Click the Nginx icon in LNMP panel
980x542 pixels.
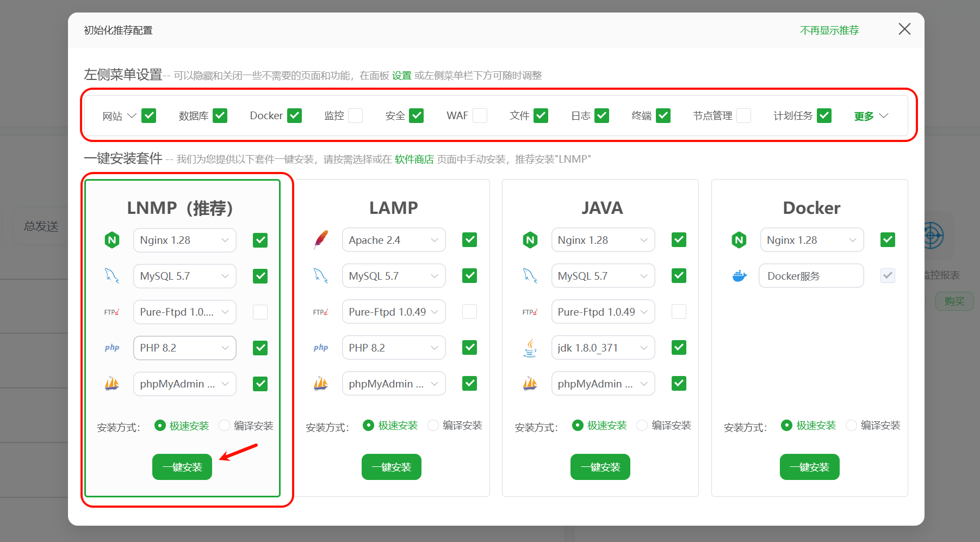coord(112,240)
